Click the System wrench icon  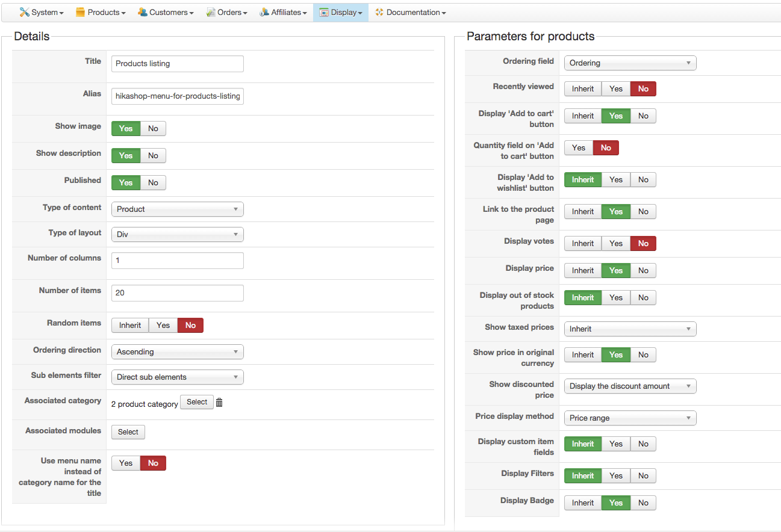[x=24, y=12]
